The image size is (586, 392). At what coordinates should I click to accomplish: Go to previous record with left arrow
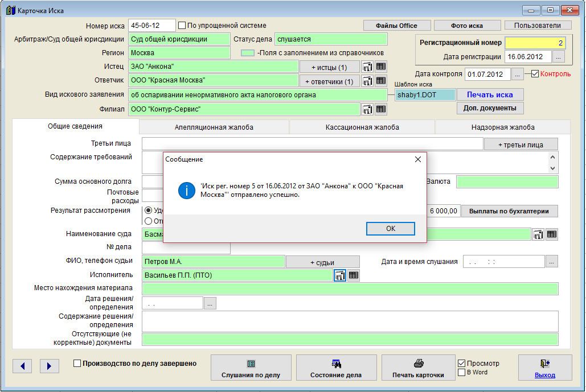22,366
